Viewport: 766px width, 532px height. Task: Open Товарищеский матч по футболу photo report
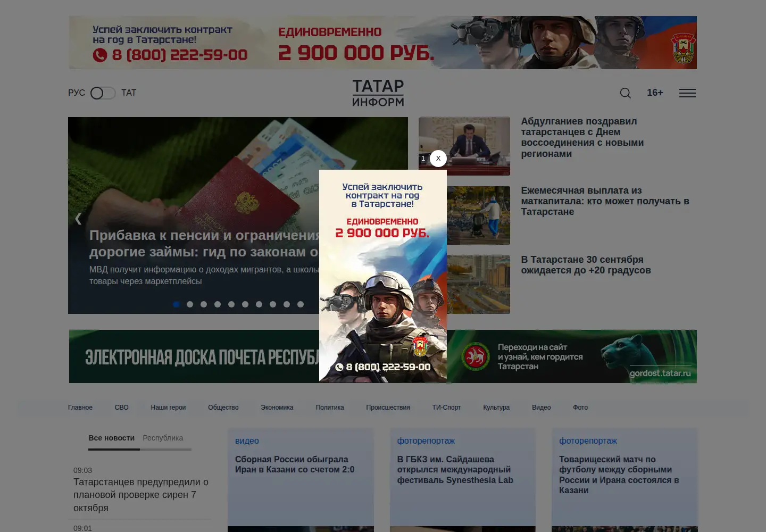pyautogui.click(x=619, y=475)
